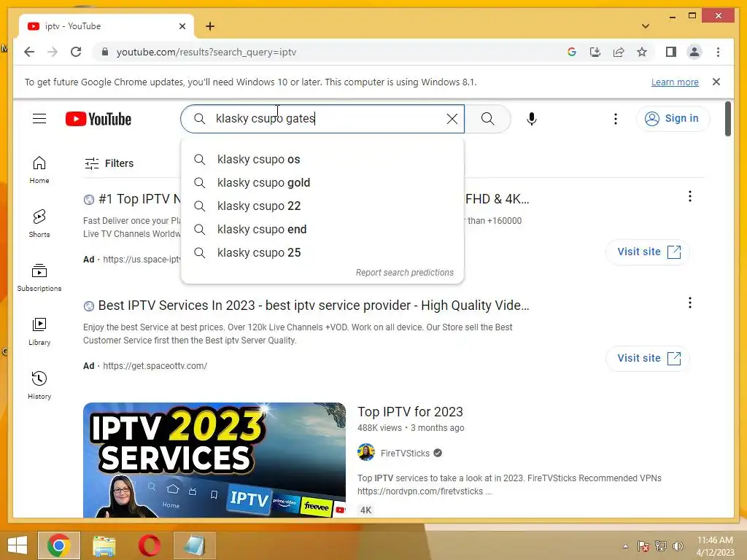Image resolution: width=747 pixels, height=560 pixels.
Task: Dismiss the Chrome update notice
Action: [716, 82]
